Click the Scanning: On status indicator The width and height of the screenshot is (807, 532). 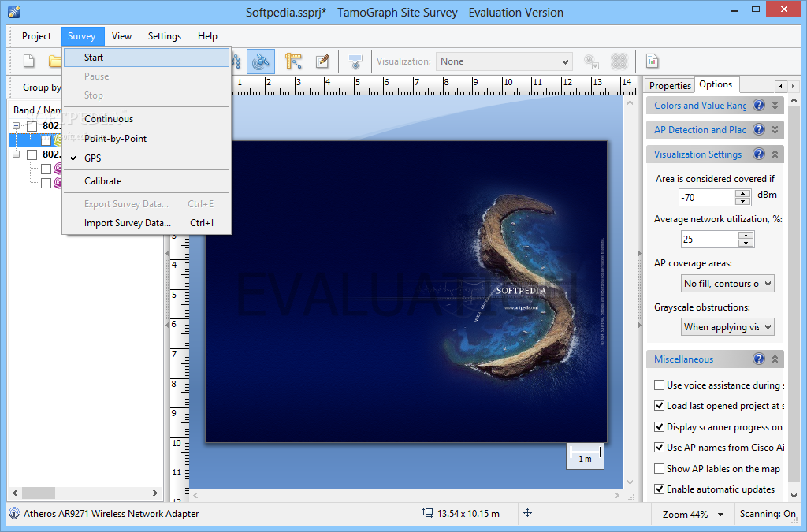(x=768, y=513)
